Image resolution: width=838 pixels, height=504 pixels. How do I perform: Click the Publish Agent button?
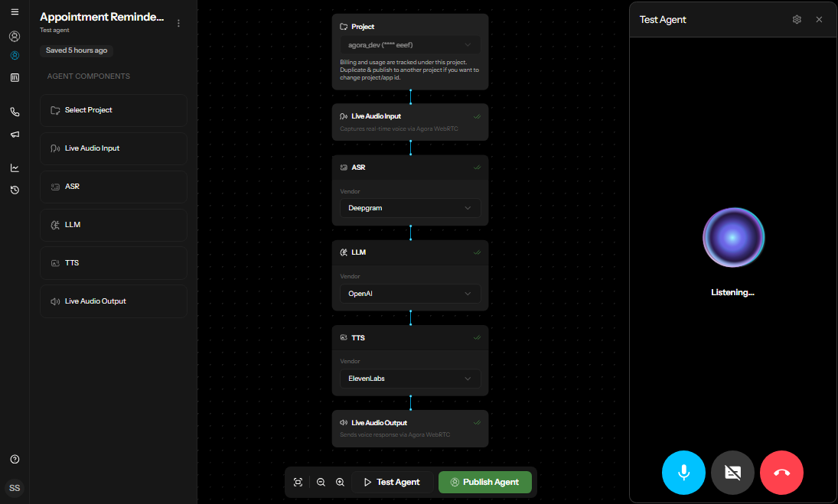pos(485,482)
